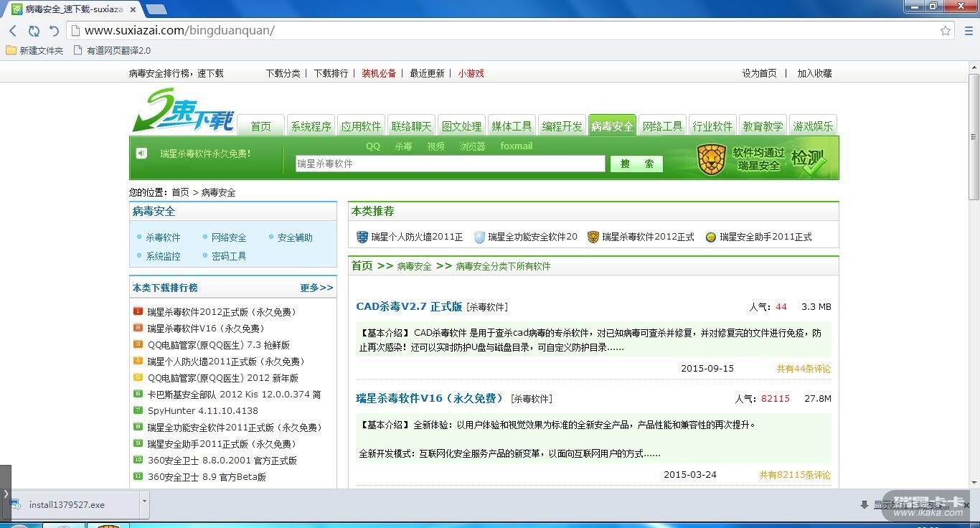Image resolution: width=980 pixels, height=528 pixels.
Task: Select the 杀毒软件 category link
Action: coord(163,237)
